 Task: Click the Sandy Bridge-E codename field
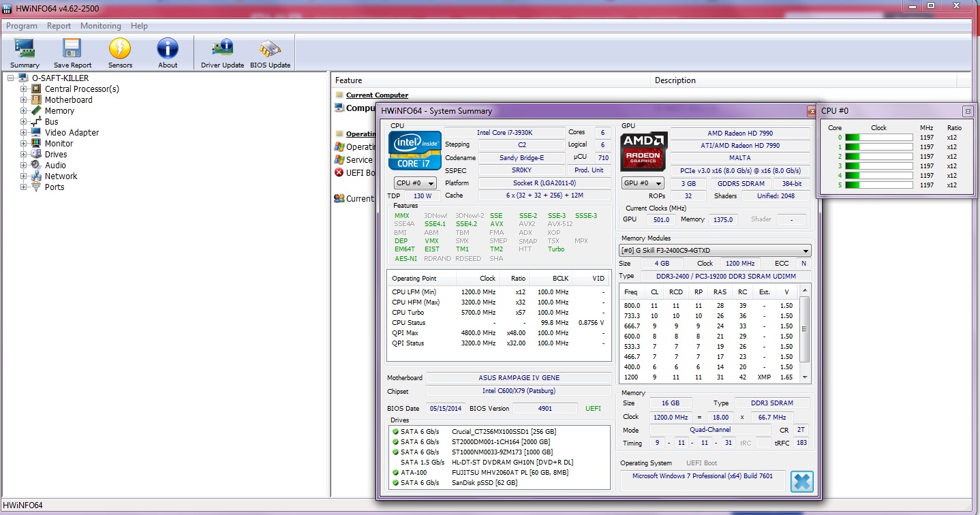click(x=522, y=158)
